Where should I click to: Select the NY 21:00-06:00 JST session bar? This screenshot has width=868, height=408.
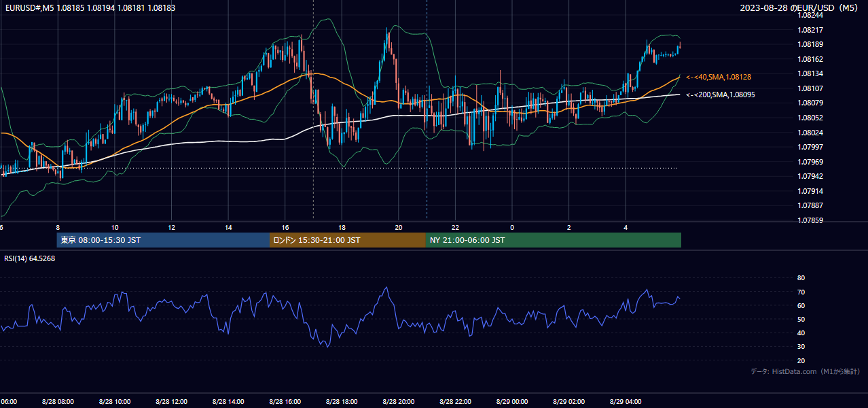click(x=554, y=240)
